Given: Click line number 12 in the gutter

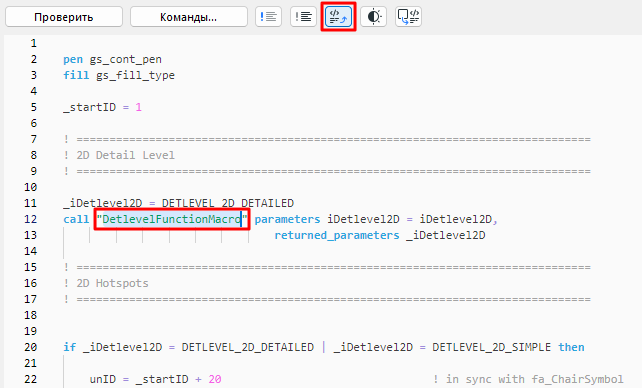Looking at the screenshot, I should (x=30, y=219).
